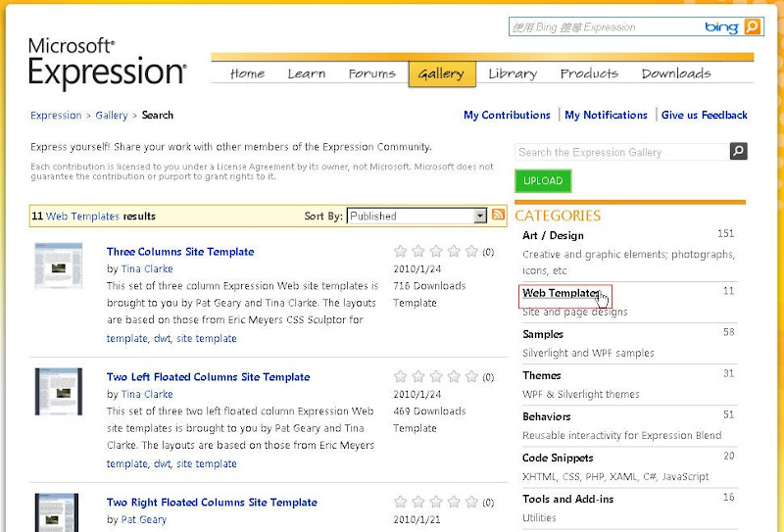Viewport: 784px width, 532px height.
Task: Open the Forums tab
Action: [372, 73]
